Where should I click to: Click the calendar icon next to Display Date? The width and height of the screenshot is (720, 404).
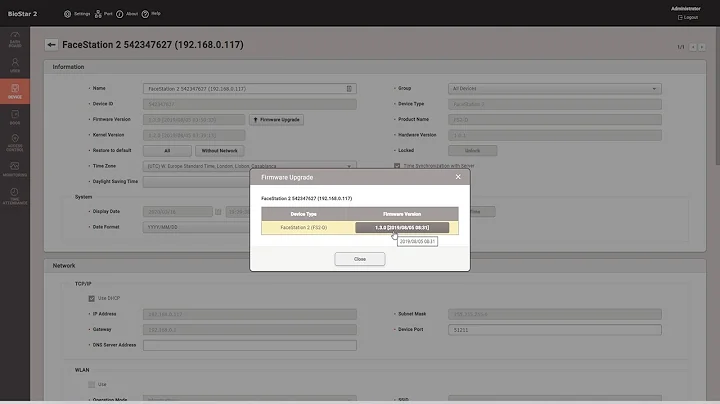coord(218,212)
